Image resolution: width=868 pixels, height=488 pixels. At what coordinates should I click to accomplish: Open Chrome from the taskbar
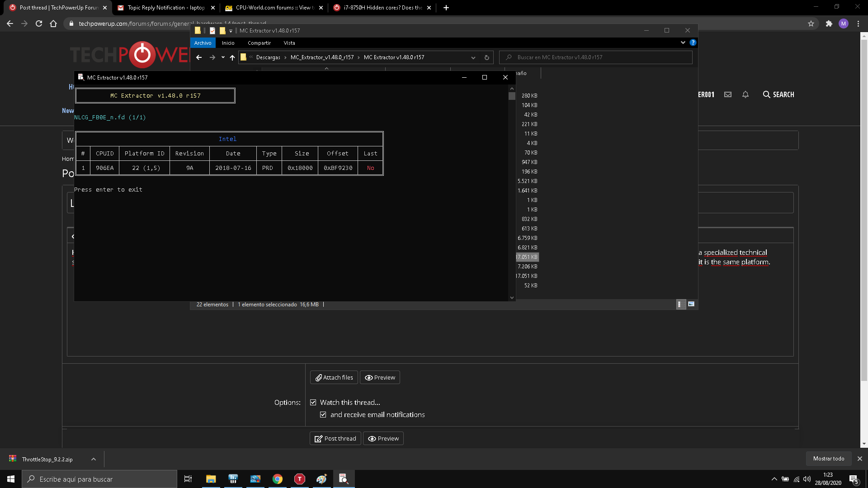pyautogui.click(x=278, y=479)
